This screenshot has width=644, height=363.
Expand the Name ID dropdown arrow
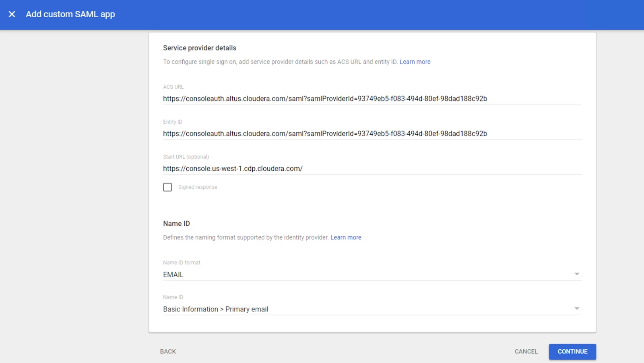pos(577,309)
